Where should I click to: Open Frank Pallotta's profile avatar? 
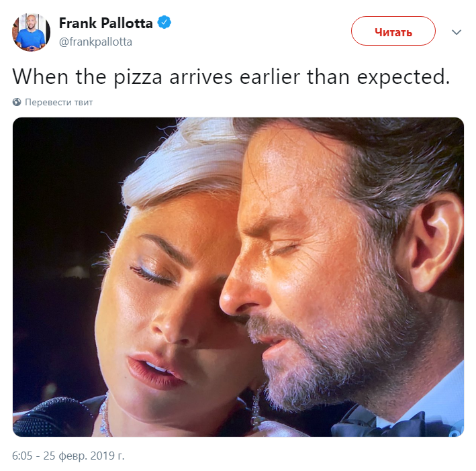coord(31,32)
